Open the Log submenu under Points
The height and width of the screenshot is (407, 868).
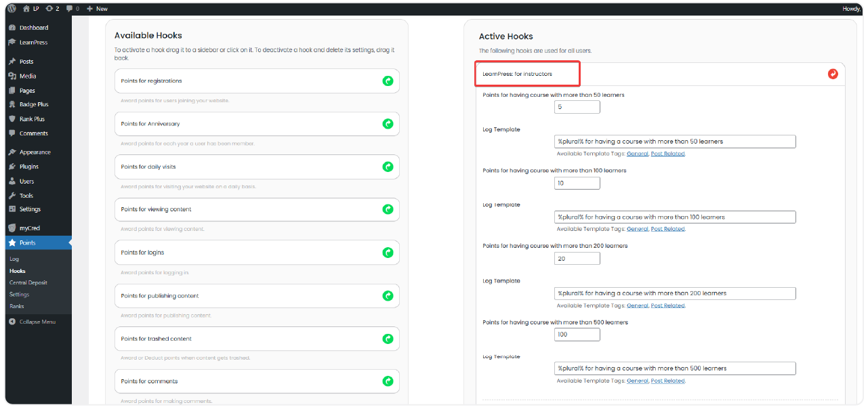14,259
